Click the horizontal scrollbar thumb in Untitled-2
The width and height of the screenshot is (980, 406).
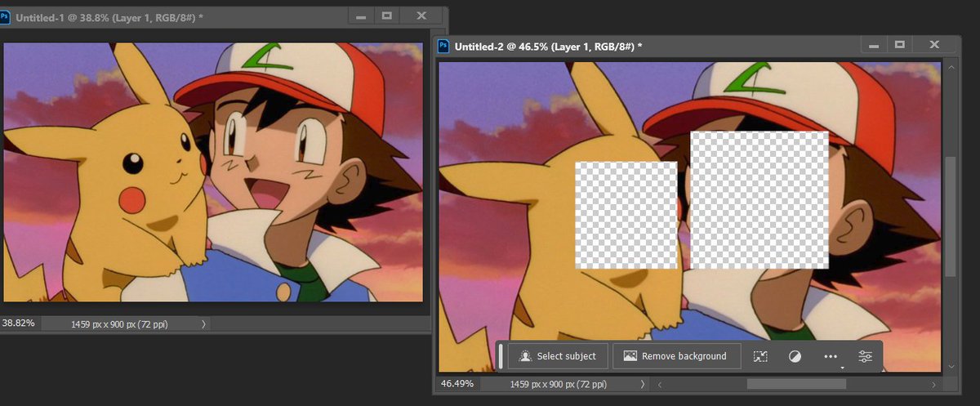(796, 383)
